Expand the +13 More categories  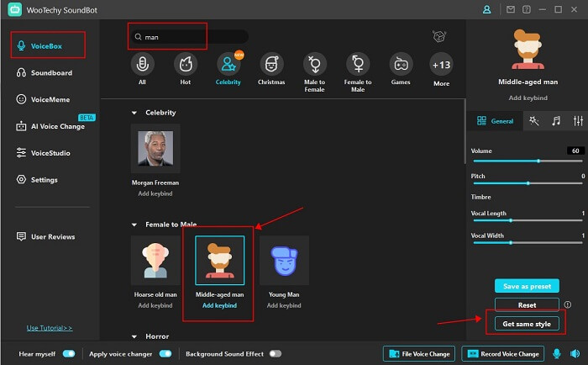[x=441, y=66]
